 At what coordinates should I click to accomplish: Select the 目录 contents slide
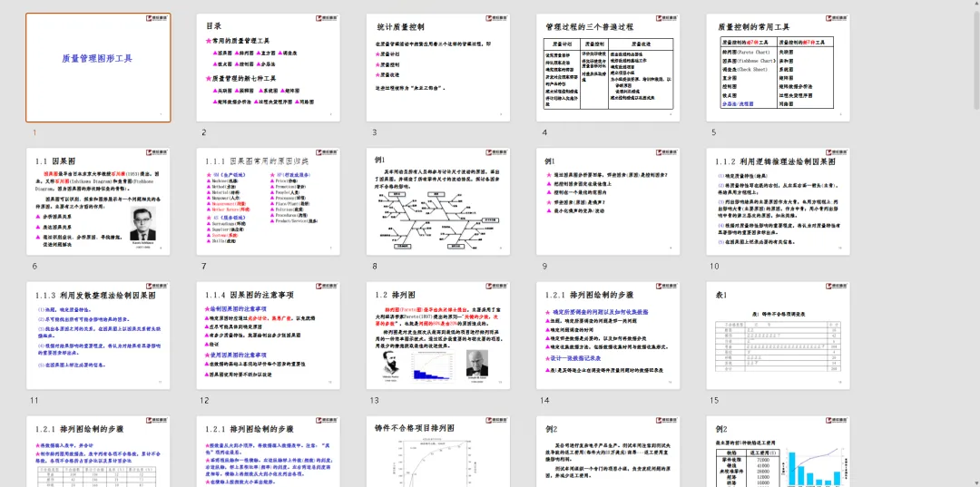(x=268, y=67)
